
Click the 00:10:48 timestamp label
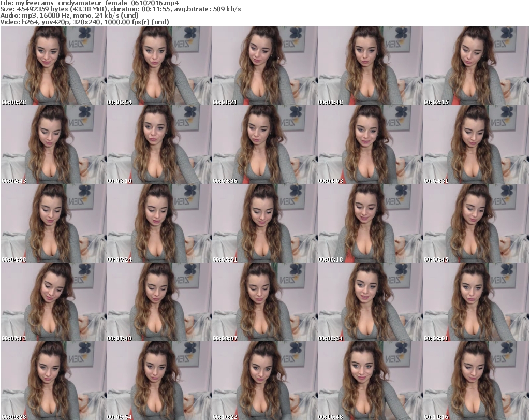[x=332, y=416]
